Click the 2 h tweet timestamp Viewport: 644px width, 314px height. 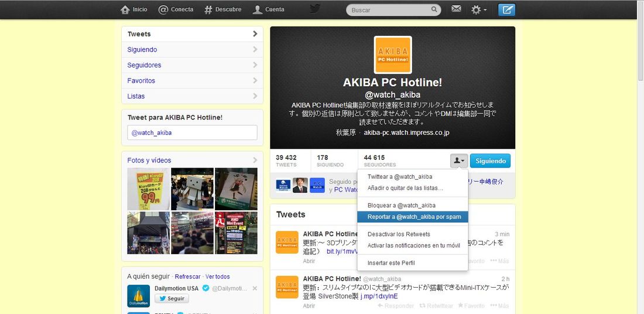[x=506, y=279]
